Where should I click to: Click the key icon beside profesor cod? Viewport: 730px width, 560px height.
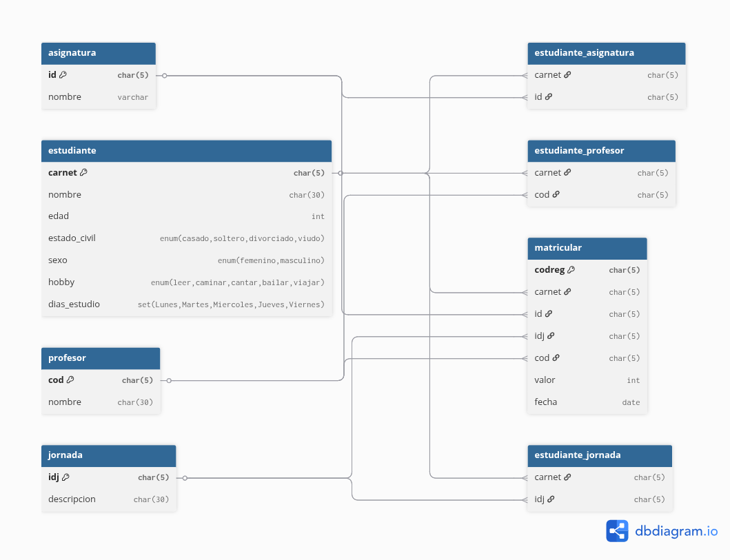[70, 380]
